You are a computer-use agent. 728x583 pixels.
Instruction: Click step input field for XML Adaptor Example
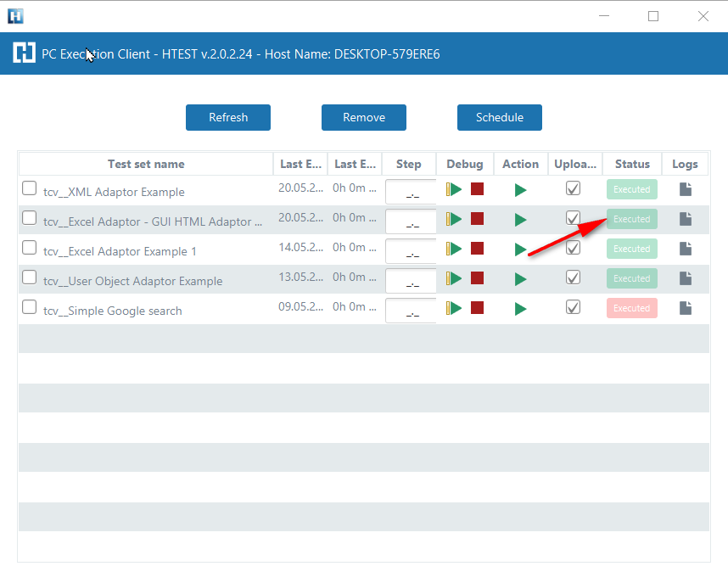coord(411,192)
